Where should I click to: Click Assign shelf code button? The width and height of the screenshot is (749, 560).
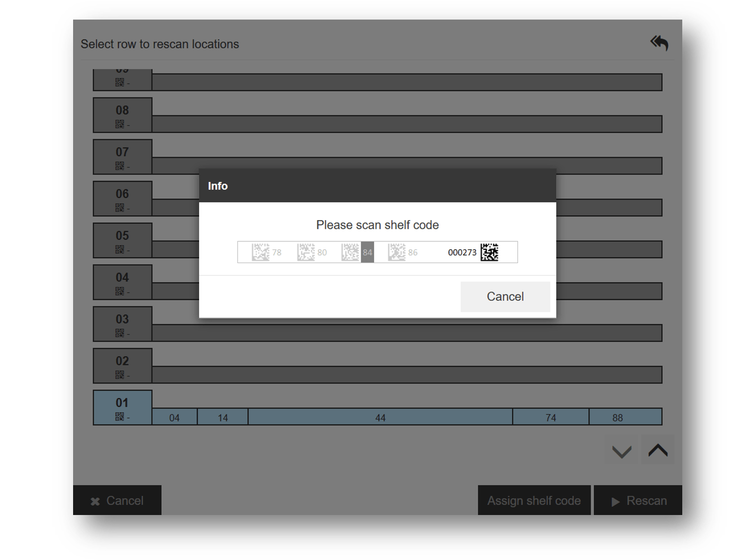pos(534,501)
